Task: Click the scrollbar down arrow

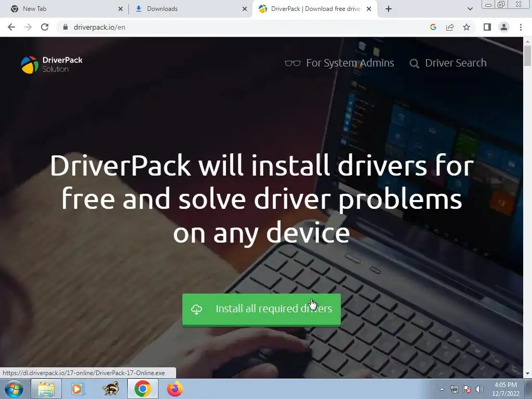Action: coord(528,374)
